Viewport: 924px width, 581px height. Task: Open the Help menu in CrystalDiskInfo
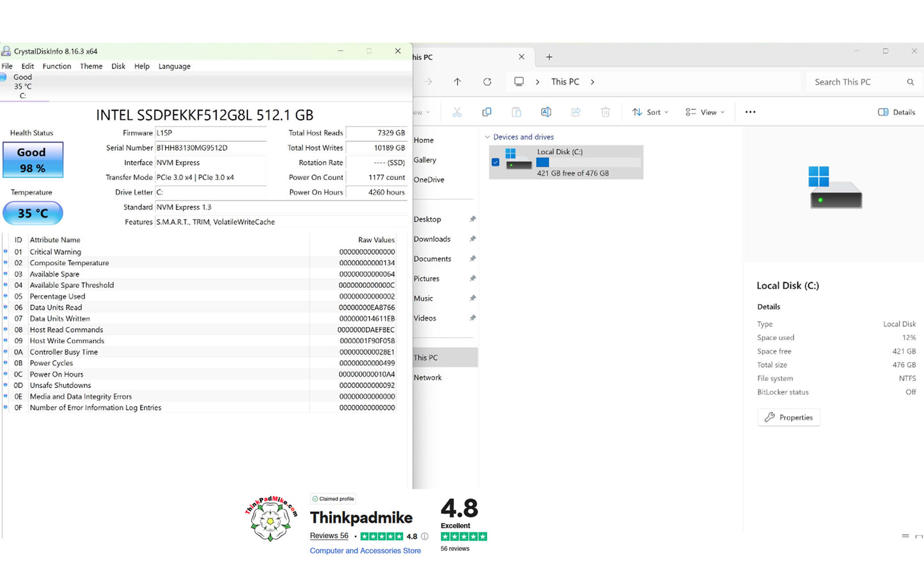point(142,67)
